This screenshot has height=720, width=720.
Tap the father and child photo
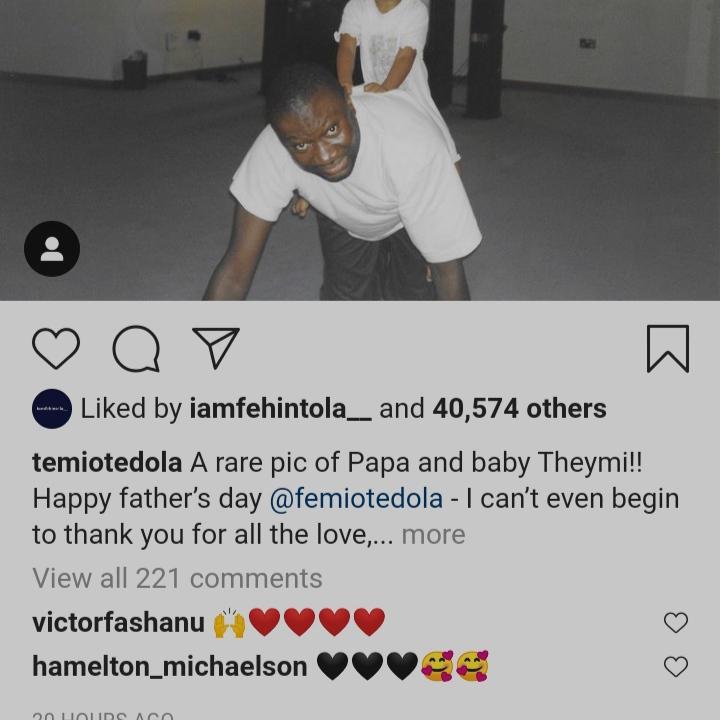coord(360,150)
